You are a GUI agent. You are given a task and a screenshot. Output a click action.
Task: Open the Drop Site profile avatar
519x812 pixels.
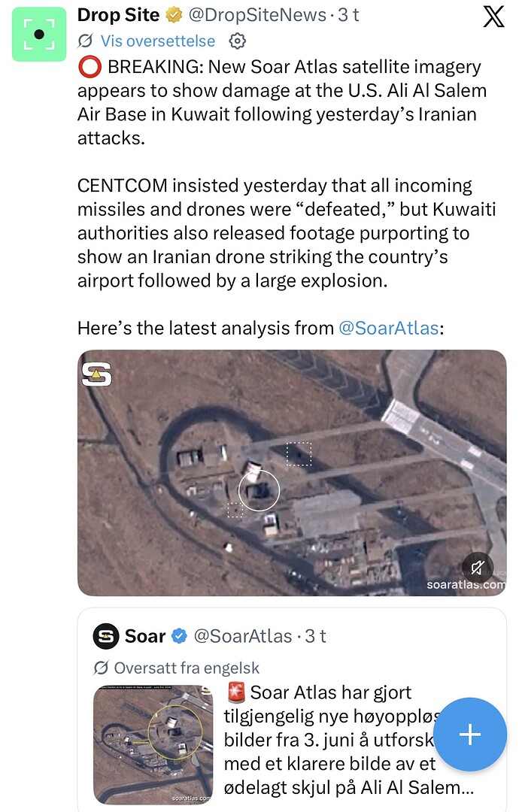click(x=39, y=35)
